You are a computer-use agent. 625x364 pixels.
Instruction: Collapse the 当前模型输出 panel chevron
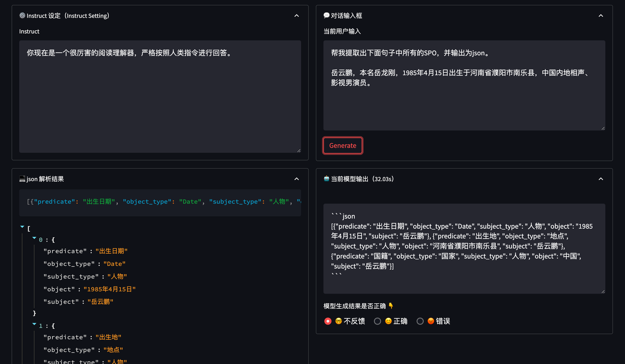coord(601,179)
